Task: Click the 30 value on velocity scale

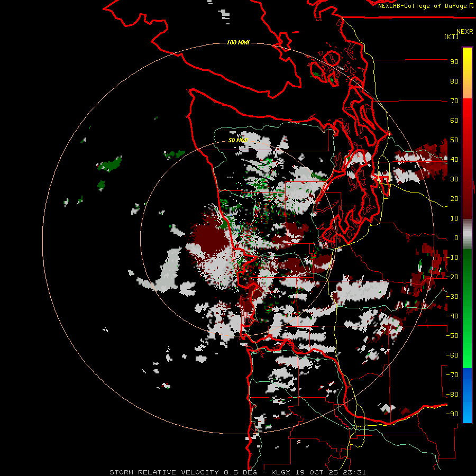Action: click(x=454, y=179)
